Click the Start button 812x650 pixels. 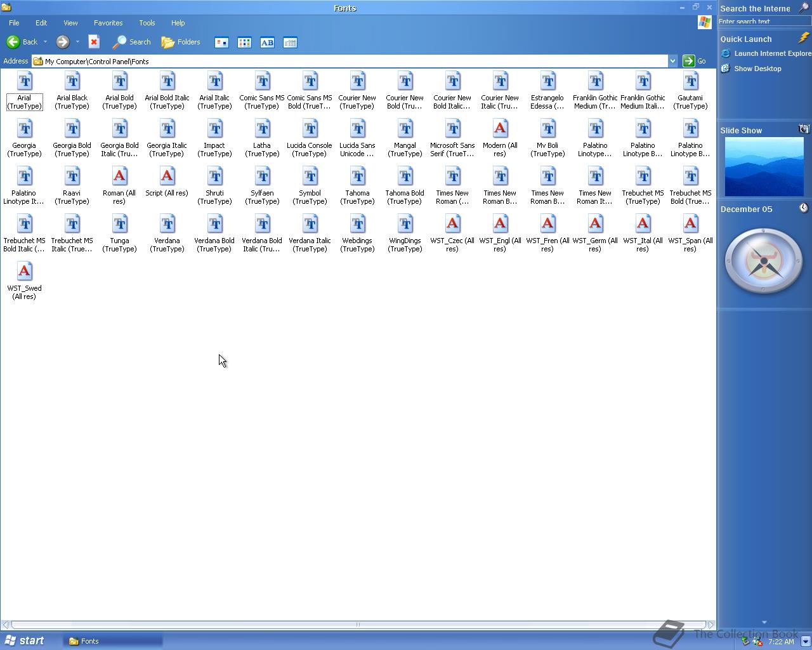(x=25, y=640)
